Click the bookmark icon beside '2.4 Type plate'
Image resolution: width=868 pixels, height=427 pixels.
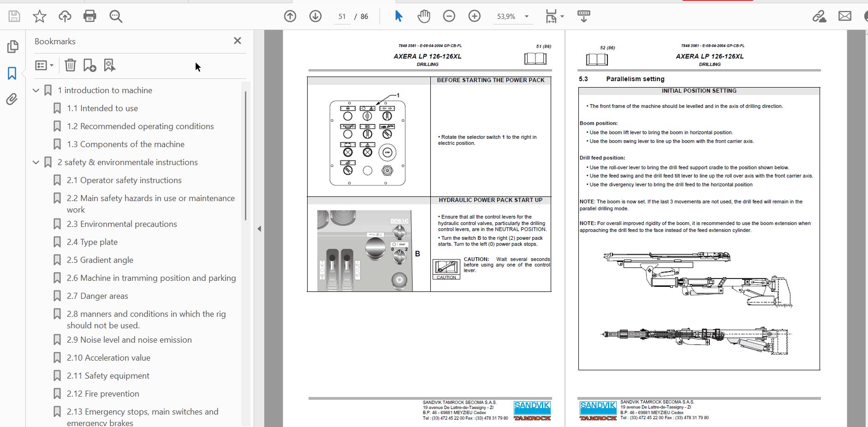click(x=57, y=242)
